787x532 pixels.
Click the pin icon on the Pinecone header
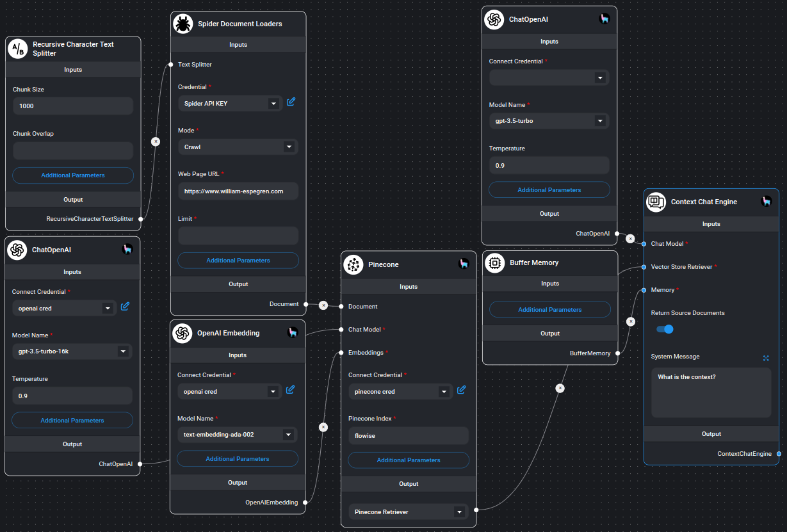(464, 262)
